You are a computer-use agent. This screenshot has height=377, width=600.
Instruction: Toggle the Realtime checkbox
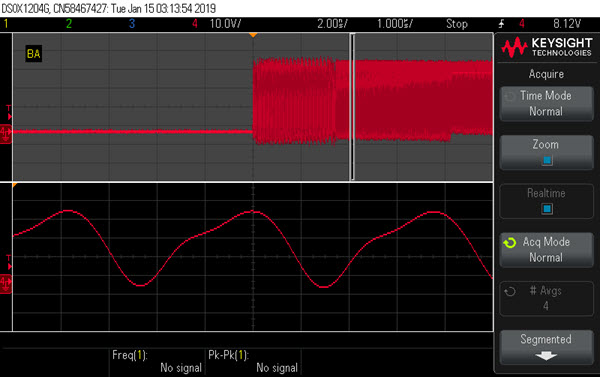coord(547,209)
